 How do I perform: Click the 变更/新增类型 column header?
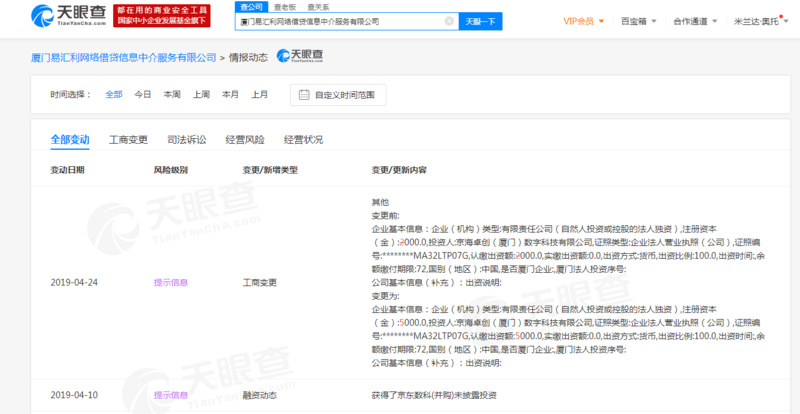(x=270, y=170)
